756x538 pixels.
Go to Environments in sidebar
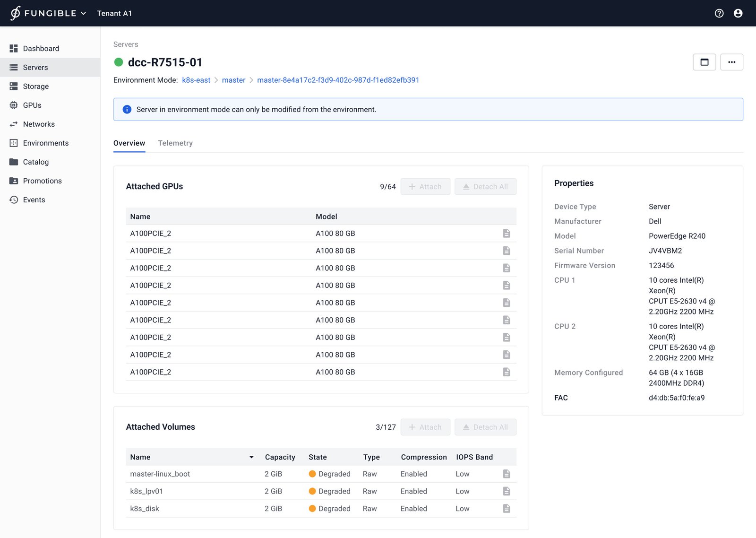(x=45, y=143)
